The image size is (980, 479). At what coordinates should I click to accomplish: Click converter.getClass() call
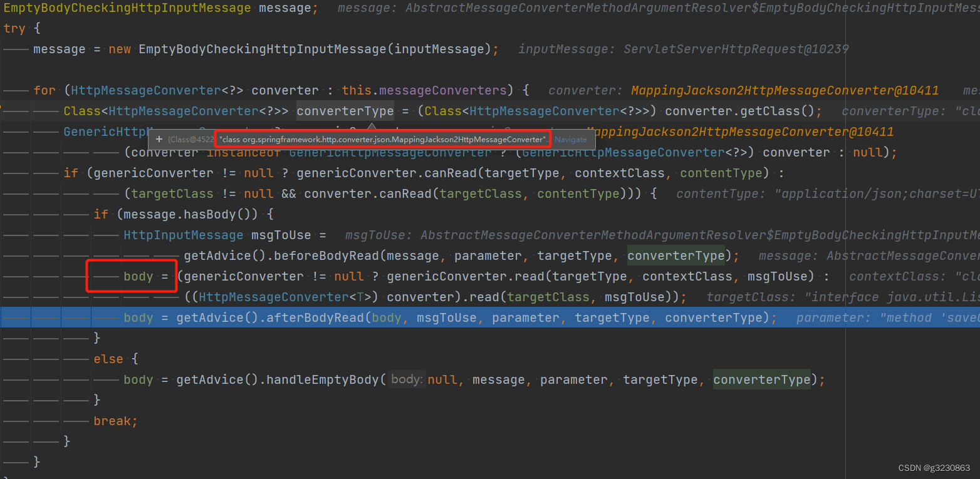click(740, 111)
